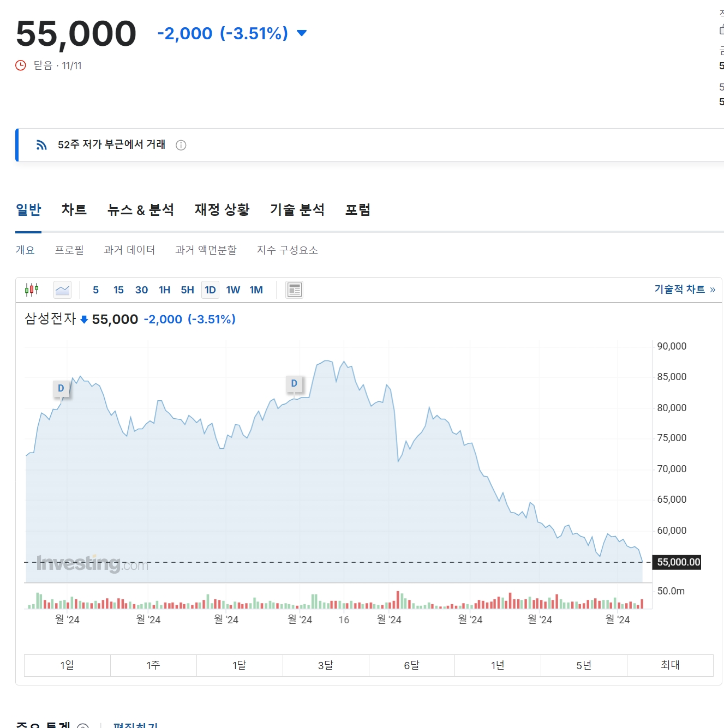The image size is (724, 728).
Task: Choose the 최대 time range button
Action: pyautogui.click(x=670, y=665)
